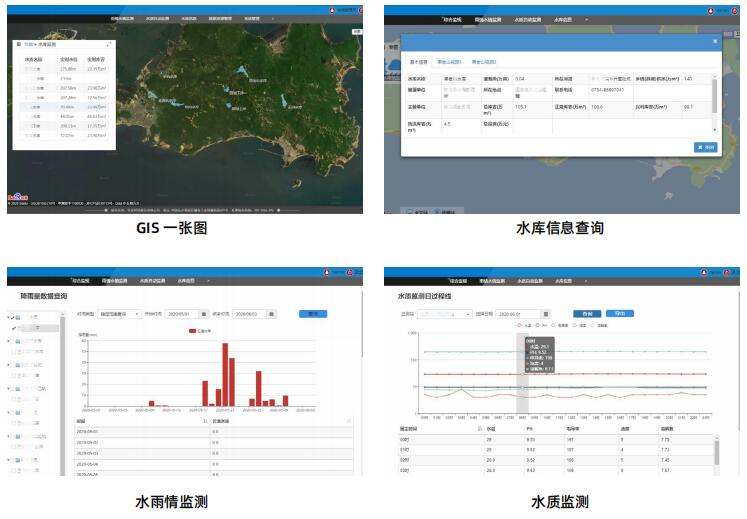Image resolution: width=747 pixels, height=519 pixels.
Task: Click user avatar icon in GIS map header
Action: (x=332, y=8)
